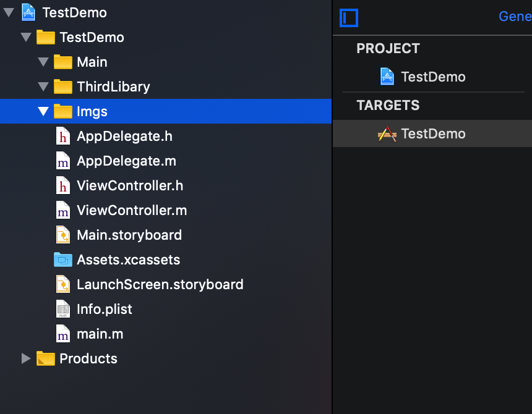Click the Info.plist file icon
Image resolution: width=532 pixels, height=414 pixels.
pyautogui.click(x=62, y=309)
